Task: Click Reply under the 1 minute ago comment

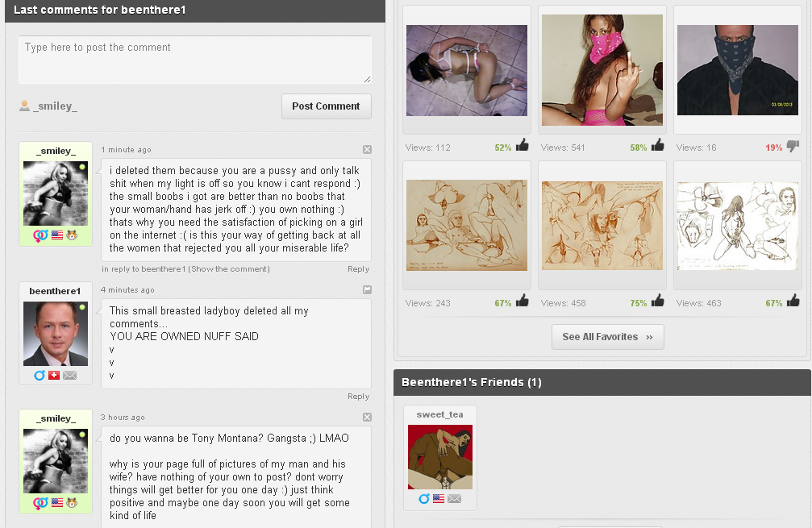Action: pyautogui.click(x=358, y=269)
